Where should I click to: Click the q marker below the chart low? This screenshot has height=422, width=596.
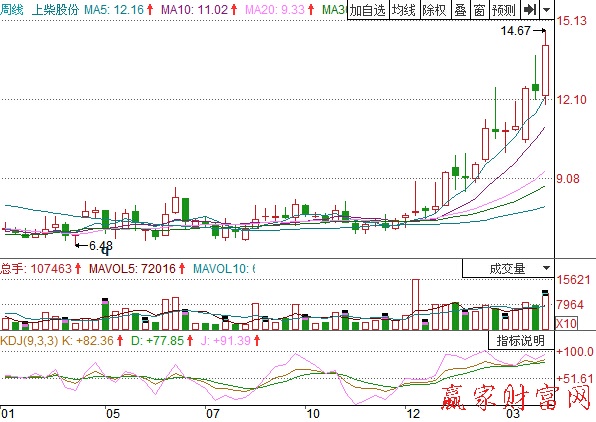(x=105, y=251)
